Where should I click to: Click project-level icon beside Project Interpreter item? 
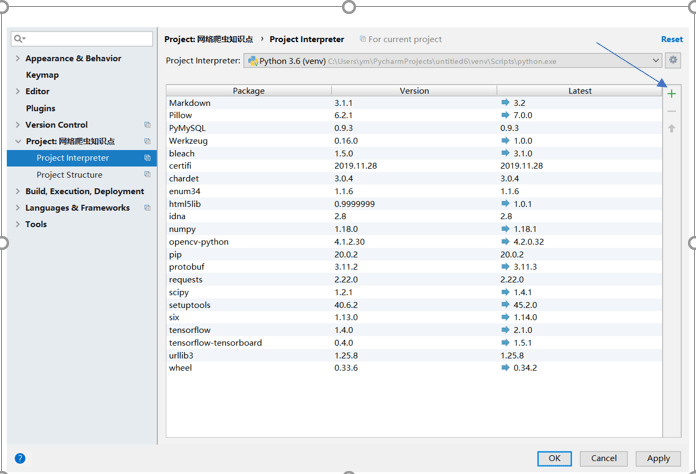[x=147, y=158]
